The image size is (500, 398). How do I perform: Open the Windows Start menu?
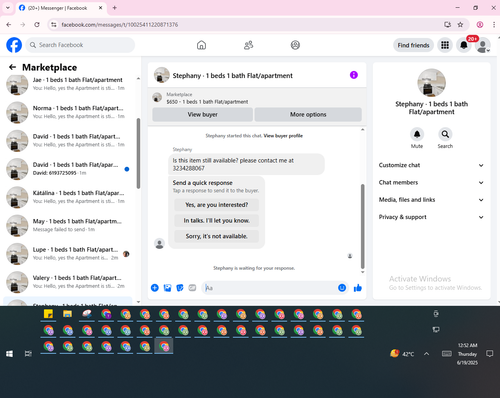click(9, 354)
